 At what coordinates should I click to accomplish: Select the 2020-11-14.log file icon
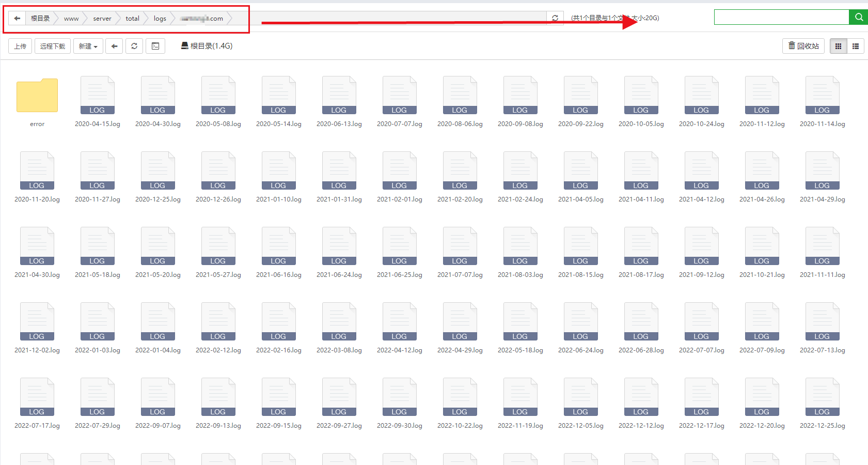point(822,95)
